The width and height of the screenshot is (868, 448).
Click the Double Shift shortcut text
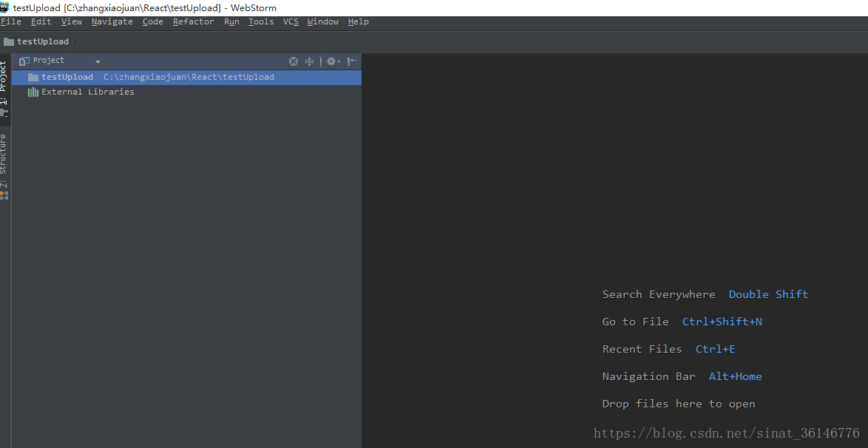pyautogui.click(x=768, y=294)
